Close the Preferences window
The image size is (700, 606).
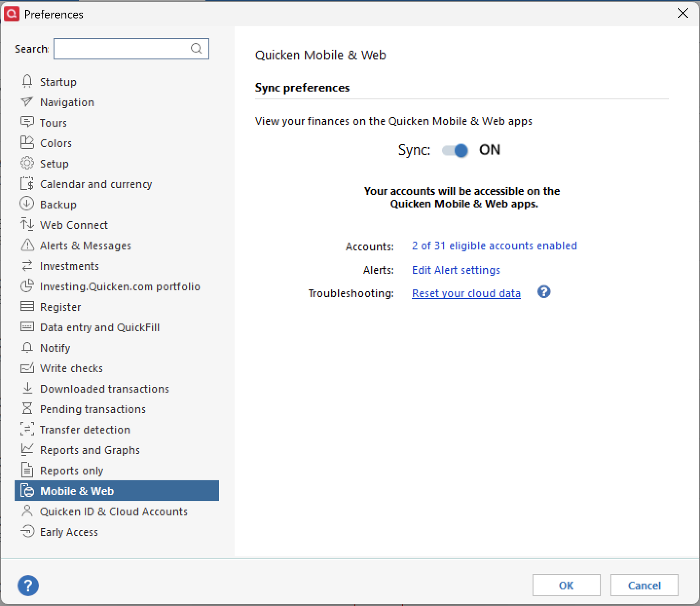coord(683,14)
